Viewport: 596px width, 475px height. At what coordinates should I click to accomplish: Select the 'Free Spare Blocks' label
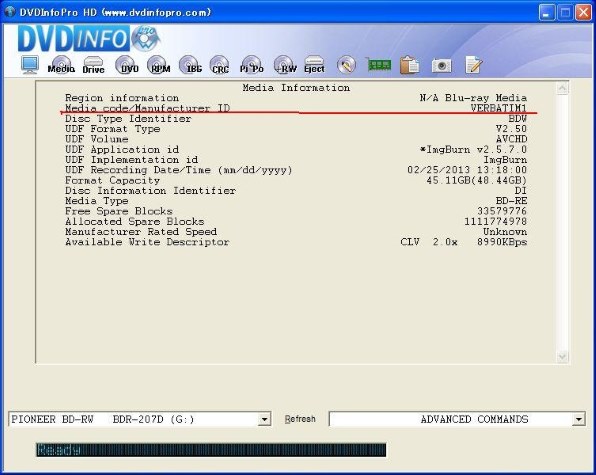[119, 211]
